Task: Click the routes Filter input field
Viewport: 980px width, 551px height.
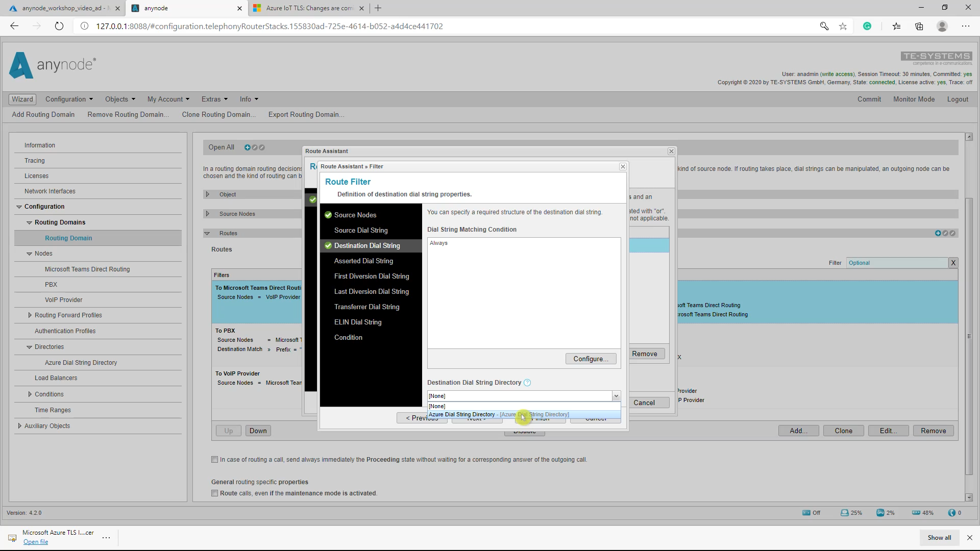Action: (x=896, y=263)
